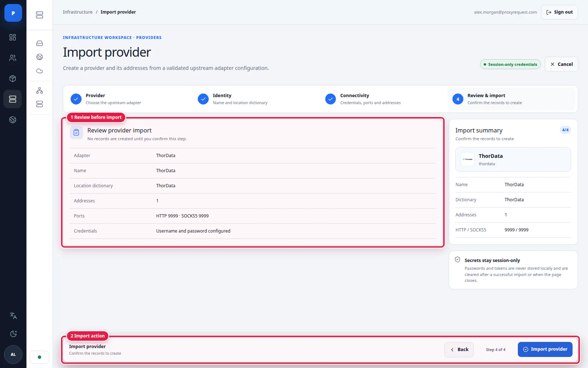This screenshot has width=588, height=368.
Task: Cancel the provider import
Action: point(561,64)
